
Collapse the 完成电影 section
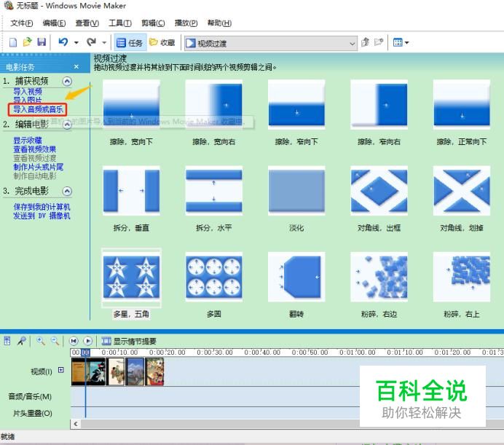click(x=67, y=192)
